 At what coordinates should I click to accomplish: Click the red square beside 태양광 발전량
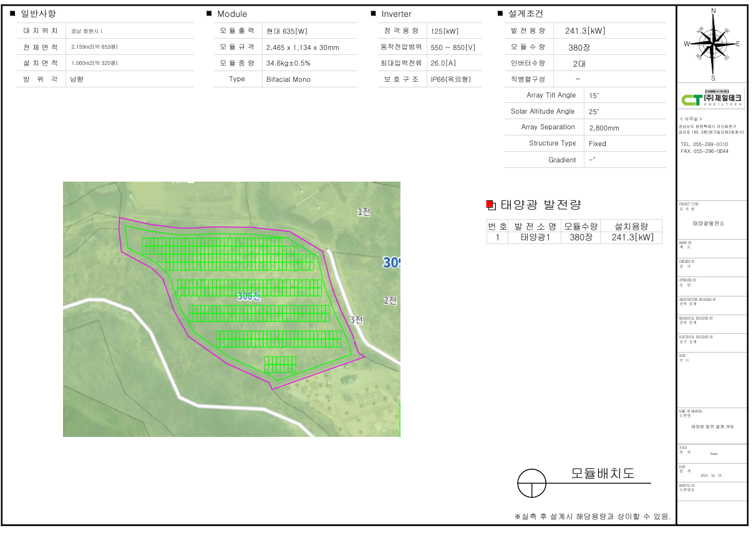point(490,205)
